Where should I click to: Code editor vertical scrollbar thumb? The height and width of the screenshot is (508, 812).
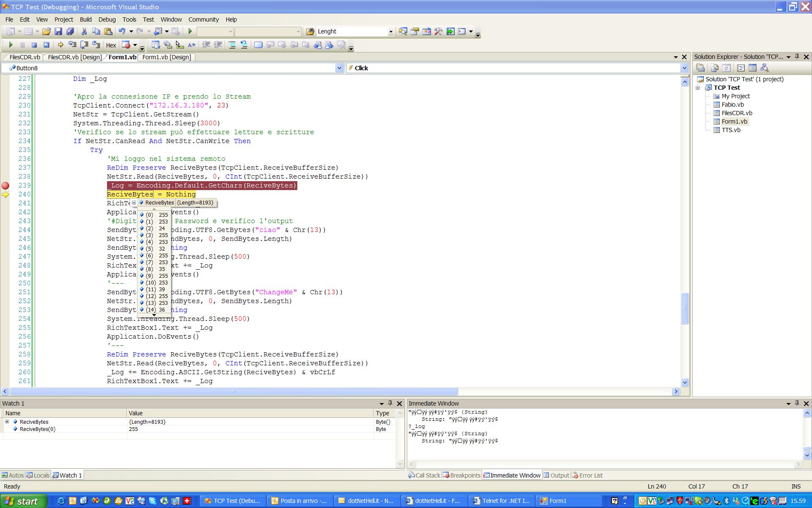pos(685,308)
